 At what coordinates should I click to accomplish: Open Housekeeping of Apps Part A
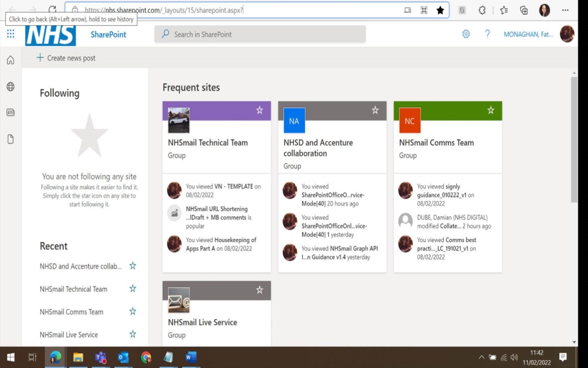pos(221,244)
